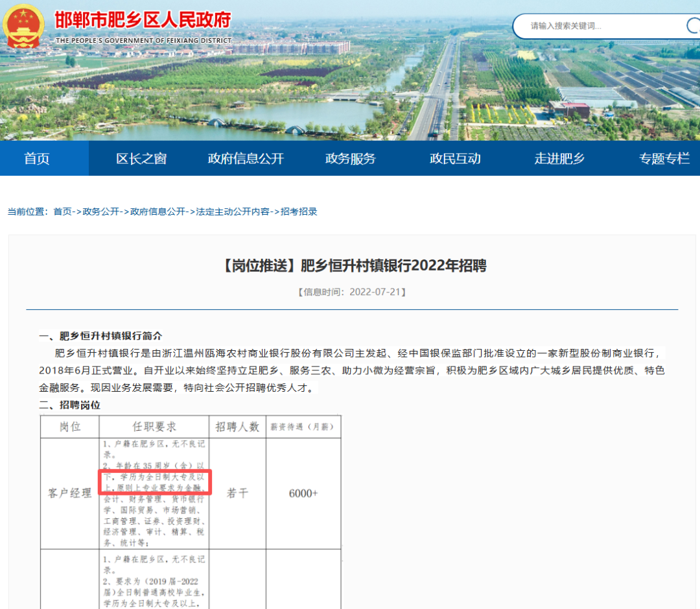The image size is (700, 609).
Task: Click the heading 二、招聘岗位
Action: click(x=69, y=405)
